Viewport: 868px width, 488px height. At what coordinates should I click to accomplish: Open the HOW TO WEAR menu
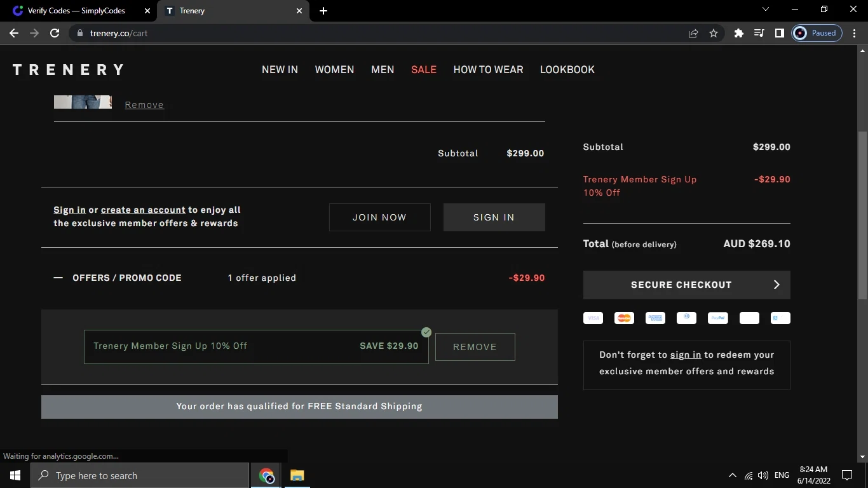pos(488,70)
